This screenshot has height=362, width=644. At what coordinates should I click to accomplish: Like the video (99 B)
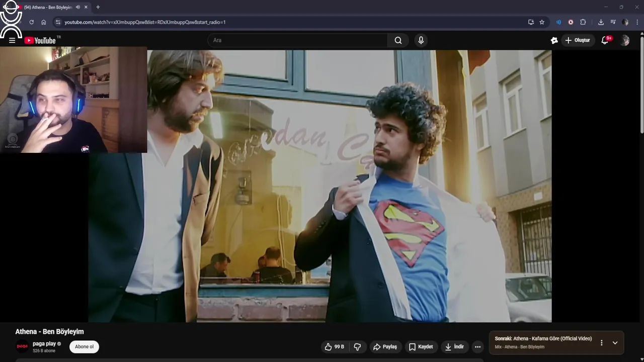pos(335,347)
